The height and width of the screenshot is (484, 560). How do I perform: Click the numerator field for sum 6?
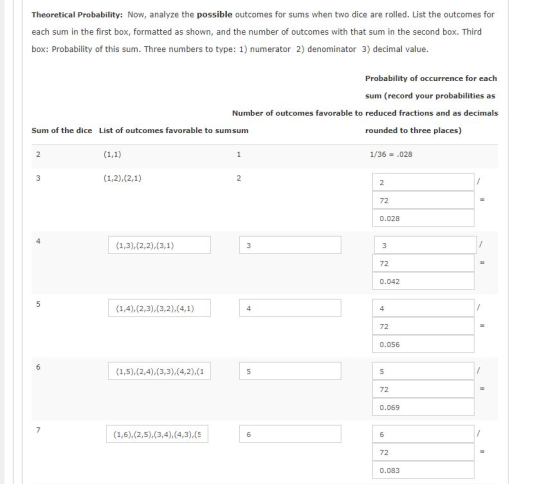(423, 371)
